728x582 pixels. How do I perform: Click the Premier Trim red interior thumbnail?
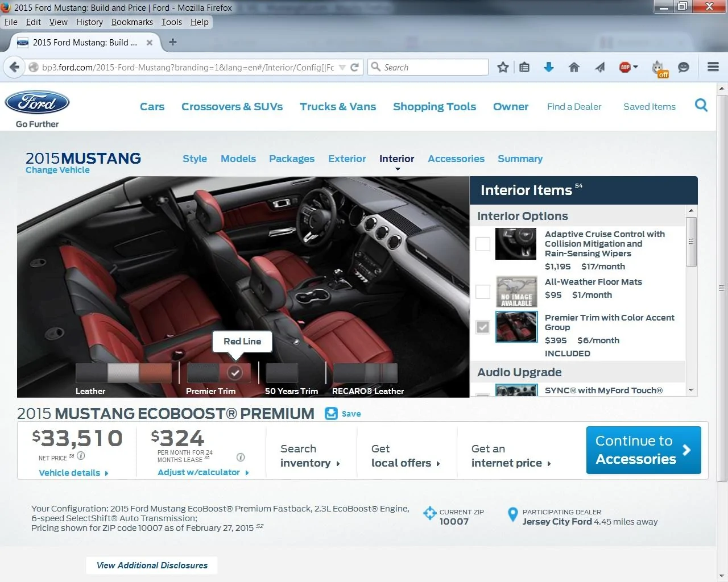(516, 326)
